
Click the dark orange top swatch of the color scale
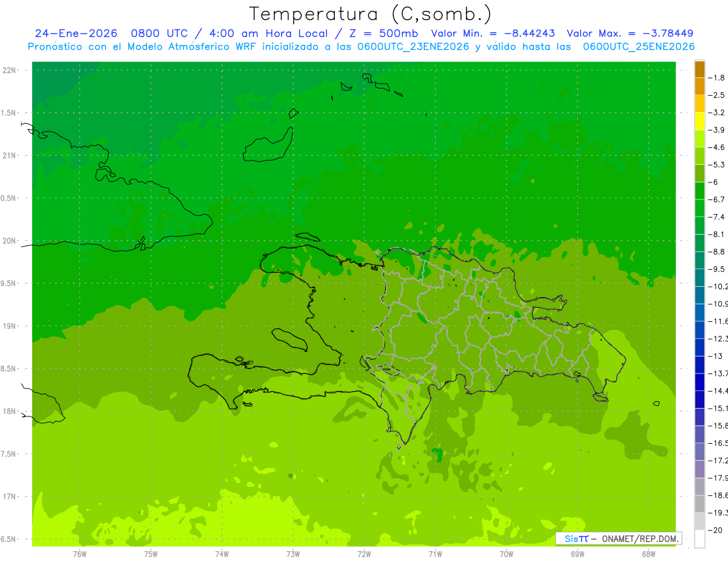click(x=699, y=69)
